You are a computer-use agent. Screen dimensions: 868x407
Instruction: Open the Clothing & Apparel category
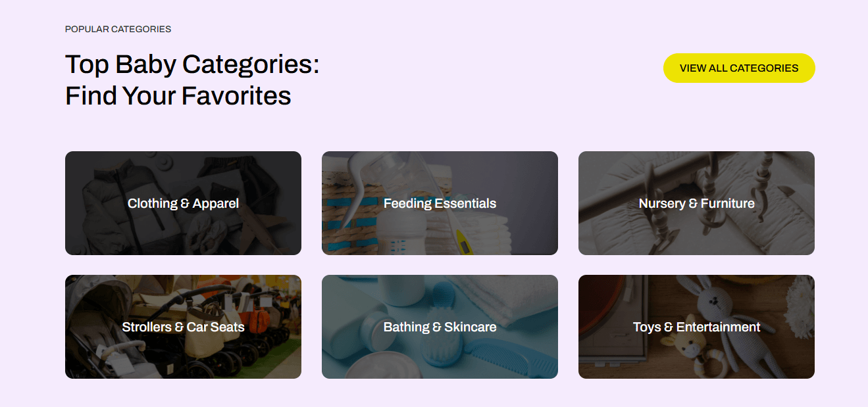pos(183,204)
